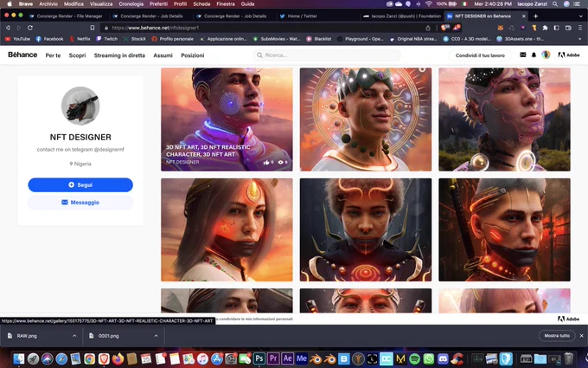
Task: Open the Finestra menu
Action: [226, 3]
